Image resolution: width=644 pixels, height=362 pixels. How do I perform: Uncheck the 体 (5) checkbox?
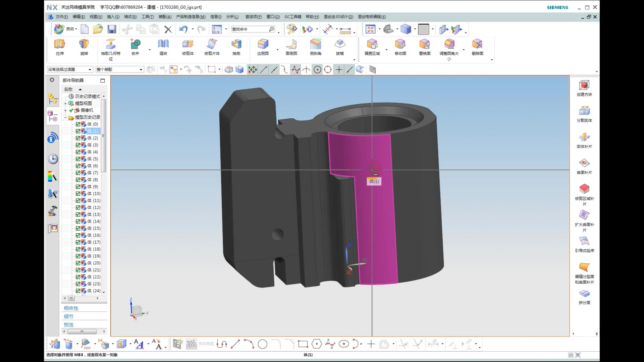[78, 159]
